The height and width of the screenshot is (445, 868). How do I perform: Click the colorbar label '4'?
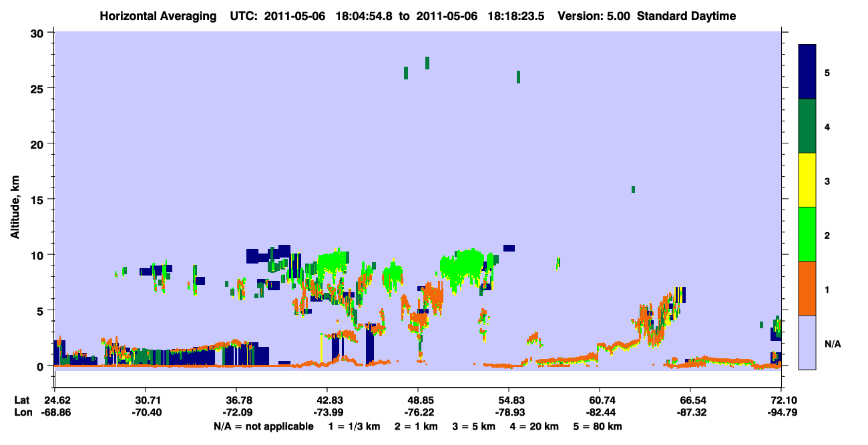pyautogui.click(x=827, y=126)
